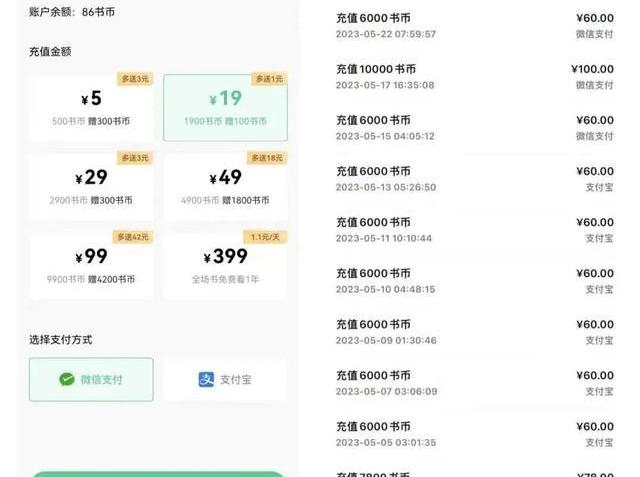The image size is (640, 477).
Task: Click the 多送42元 bonus badge
Action: coord(133,238)
